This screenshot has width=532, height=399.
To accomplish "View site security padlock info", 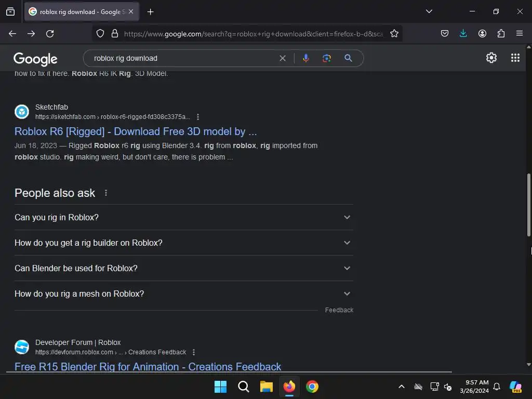I will pos(115,34).
